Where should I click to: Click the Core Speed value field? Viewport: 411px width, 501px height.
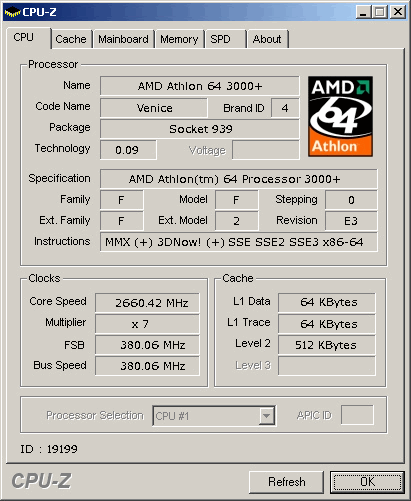click(x=147, y=303)
